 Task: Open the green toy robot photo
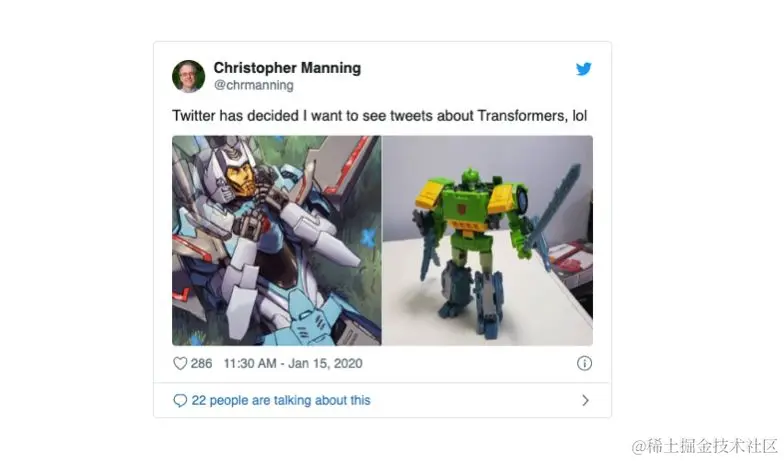(x=488, y=240)
